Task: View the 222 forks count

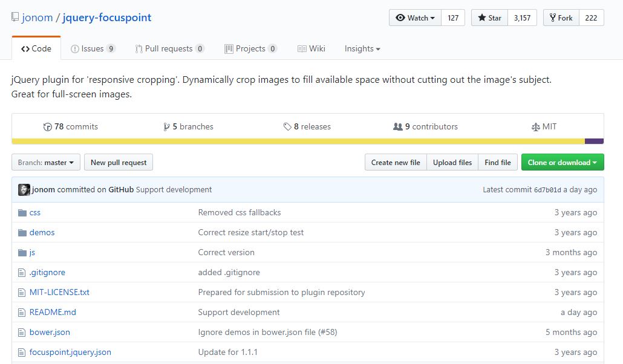Action: pos(591,18)
